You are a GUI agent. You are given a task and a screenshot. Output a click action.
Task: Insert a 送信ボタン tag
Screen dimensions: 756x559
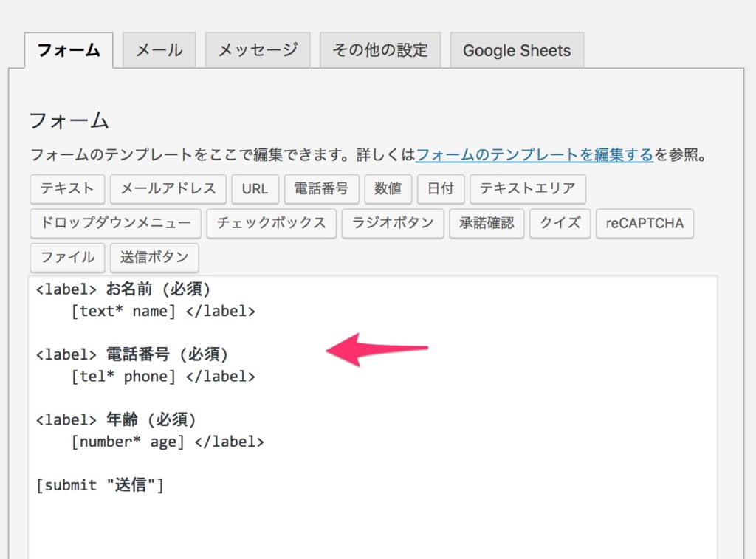coord(154,258)
